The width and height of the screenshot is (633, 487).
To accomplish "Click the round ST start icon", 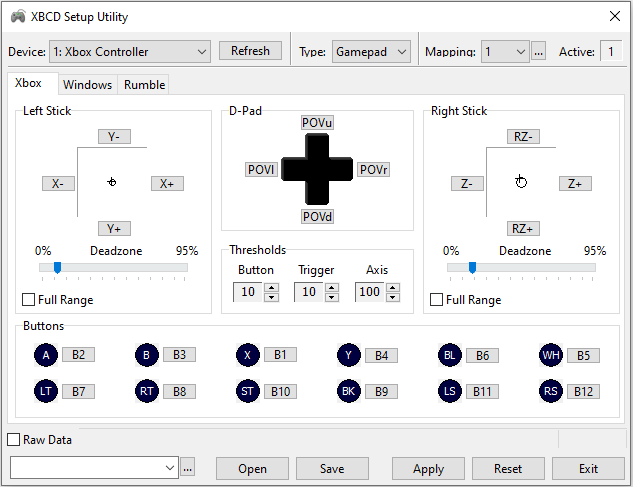I will point(247,391).
